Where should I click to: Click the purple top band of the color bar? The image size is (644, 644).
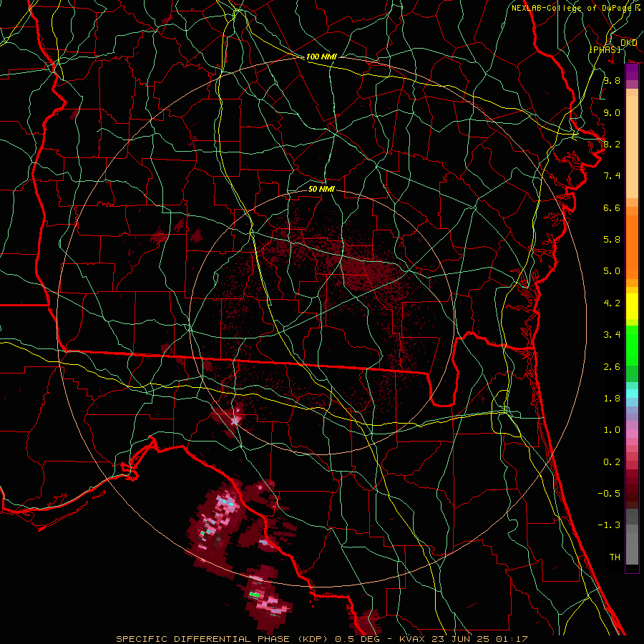coord(632,72)
